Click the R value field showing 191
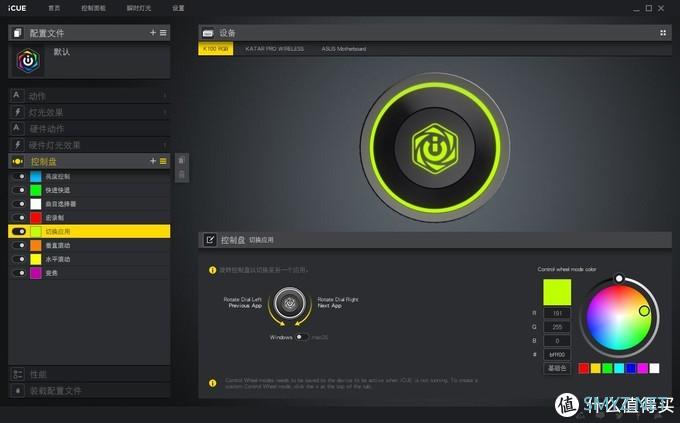The image size is (680, 423). [557, 313]
